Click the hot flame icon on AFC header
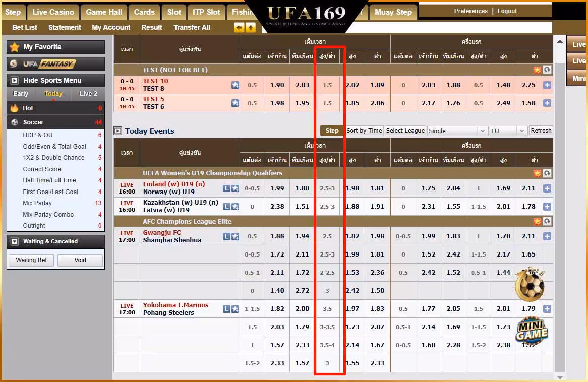Viewport: 588px width, 382px height. [537, 221]
